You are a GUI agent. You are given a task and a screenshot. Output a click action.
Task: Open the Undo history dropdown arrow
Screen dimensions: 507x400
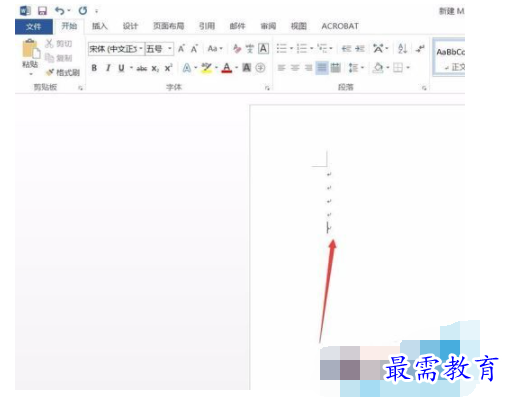pyautogui.click(x=69, y=11)
